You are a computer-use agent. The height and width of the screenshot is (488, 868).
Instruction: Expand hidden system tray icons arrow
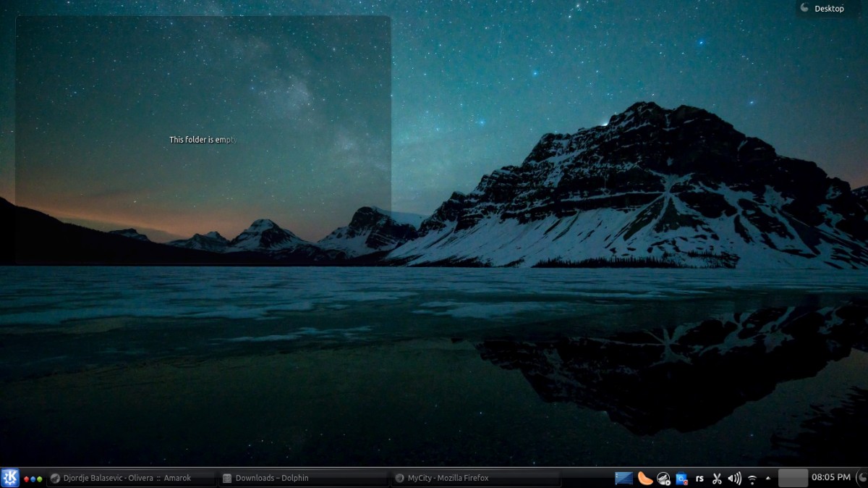tap(767, 478)
